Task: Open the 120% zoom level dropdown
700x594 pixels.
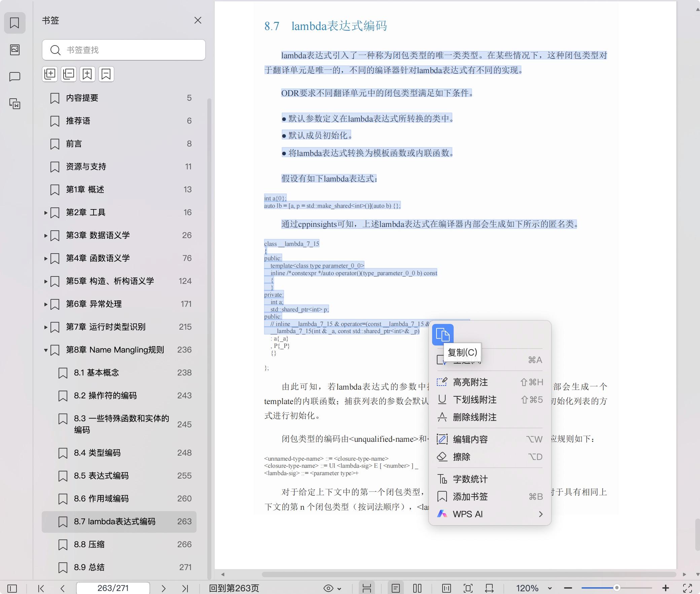Action: (x=550, y=588)
